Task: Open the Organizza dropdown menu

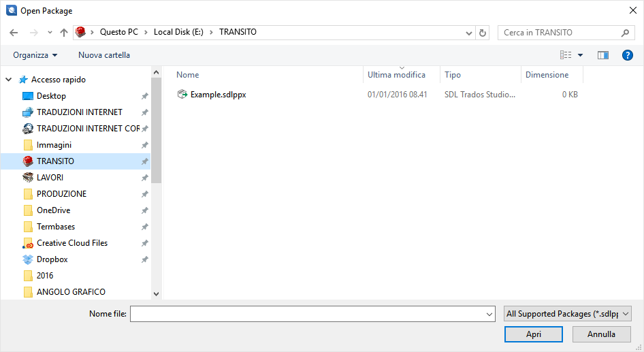Action: 35,55
